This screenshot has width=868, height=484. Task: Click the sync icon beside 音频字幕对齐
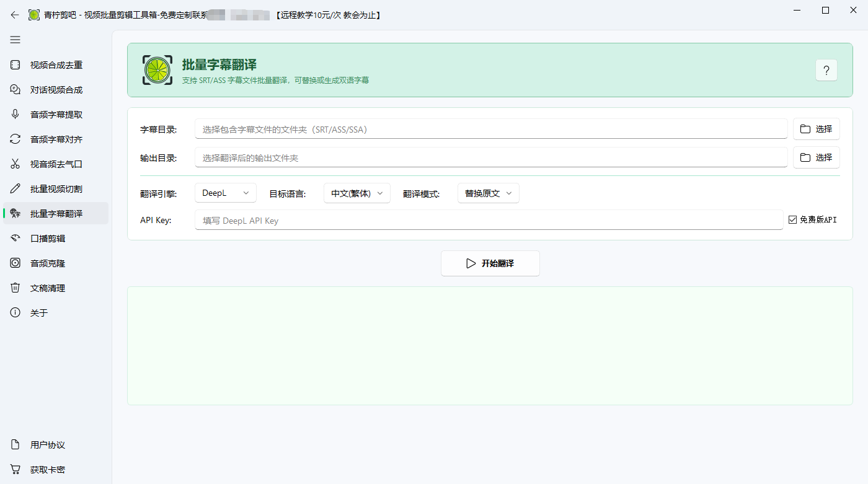(x=15, y=139)
